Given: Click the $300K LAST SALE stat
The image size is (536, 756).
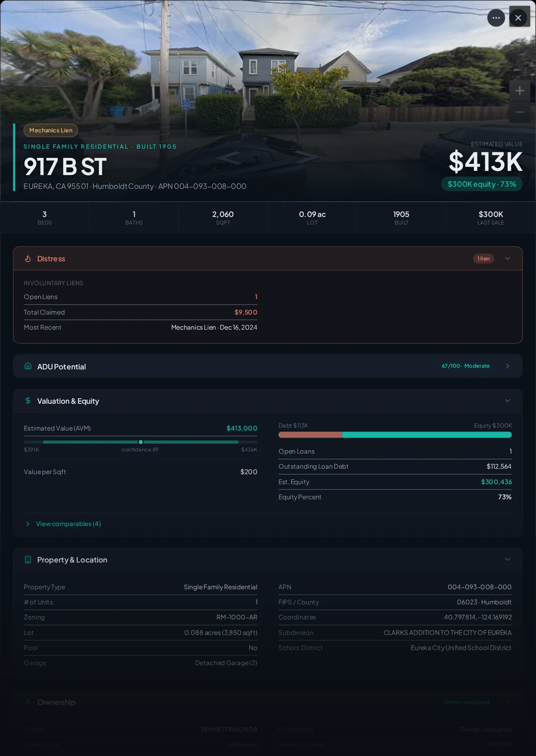Looking at the screenshot, I should pos(491,217).
